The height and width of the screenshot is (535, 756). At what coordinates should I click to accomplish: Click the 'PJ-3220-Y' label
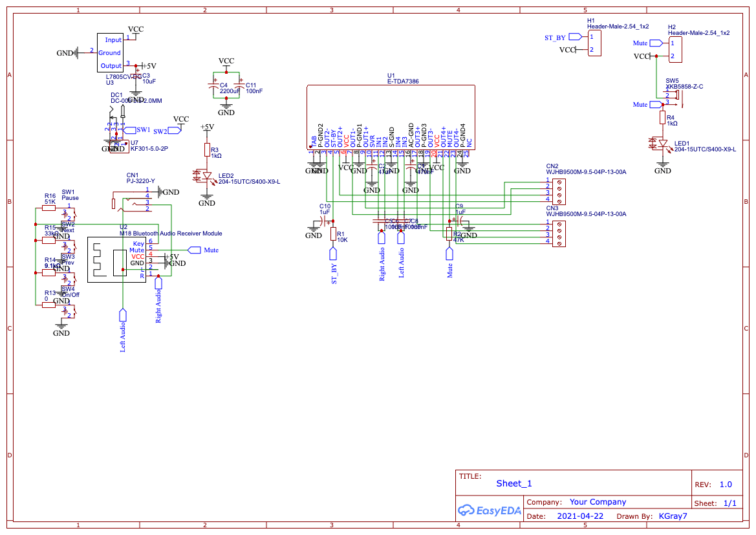(141, 181)
